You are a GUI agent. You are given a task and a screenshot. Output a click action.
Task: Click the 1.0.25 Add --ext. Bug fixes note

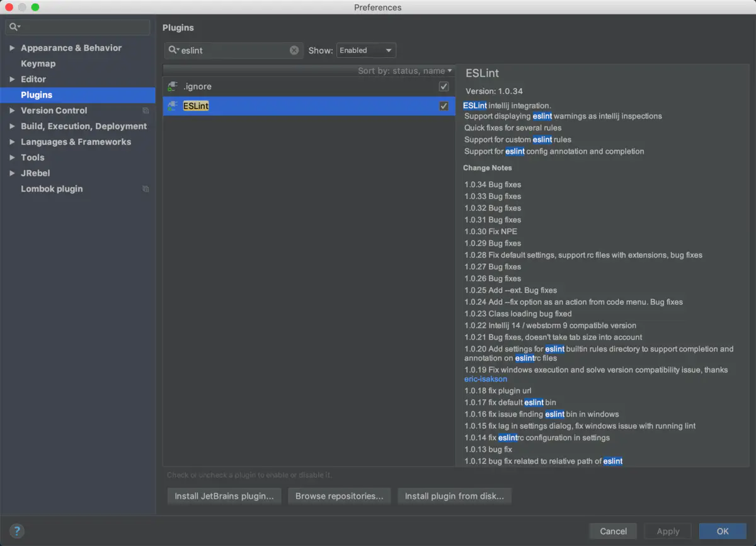511,290
